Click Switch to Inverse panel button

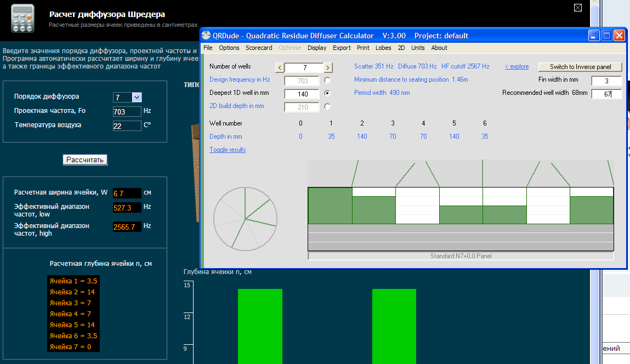pos(580,67)
